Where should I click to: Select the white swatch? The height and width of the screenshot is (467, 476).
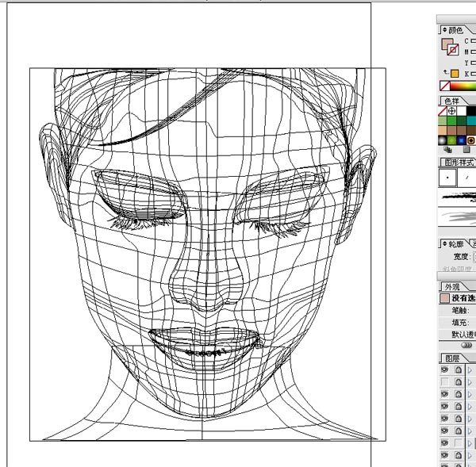(462, 111)
